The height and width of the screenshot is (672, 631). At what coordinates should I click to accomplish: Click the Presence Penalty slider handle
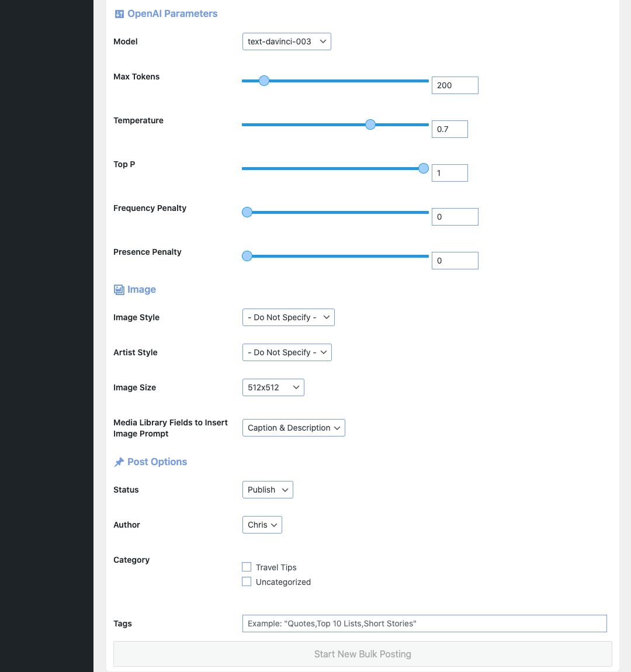tap(247, 256)
